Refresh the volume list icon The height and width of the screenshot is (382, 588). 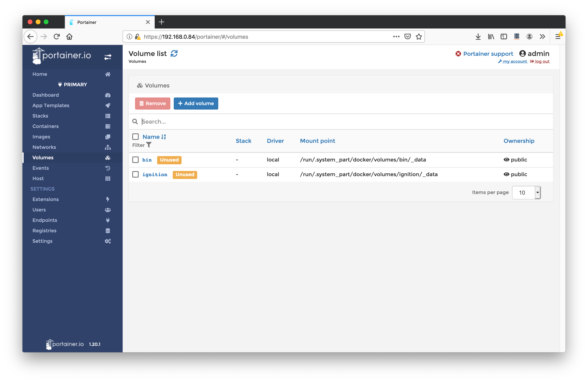click(174, 53)
